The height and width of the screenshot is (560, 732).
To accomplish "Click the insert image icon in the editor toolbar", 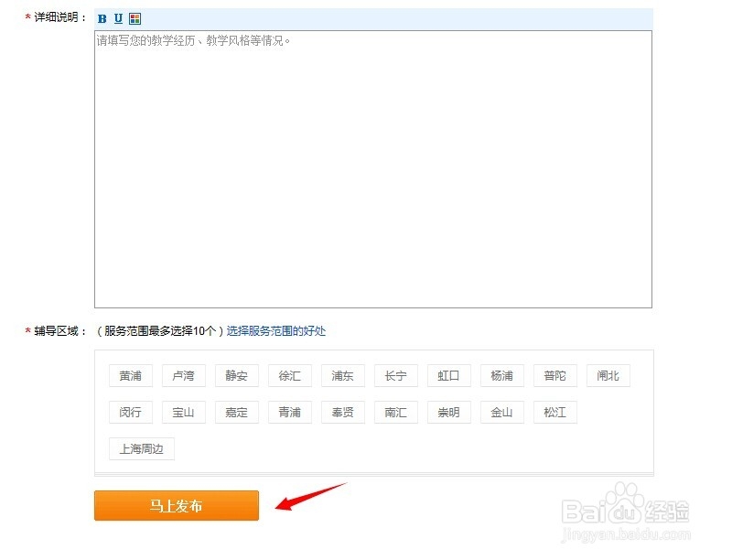I will [134, 17].
